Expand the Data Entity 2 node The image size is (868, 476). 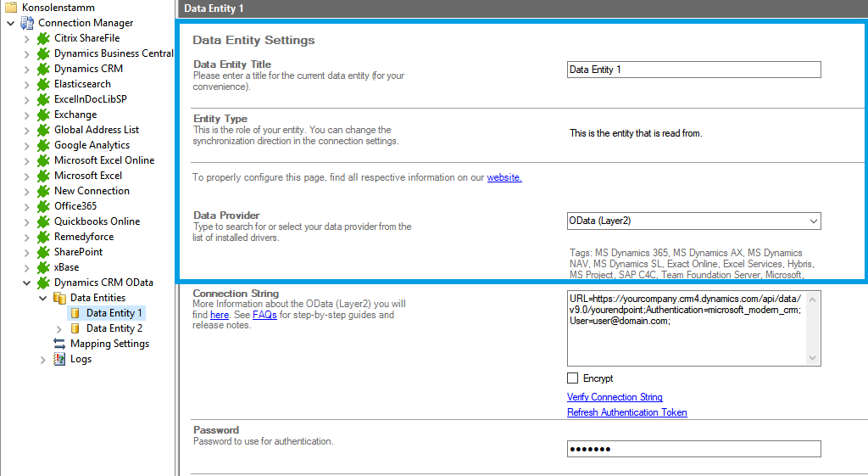[x=59, y=328]
